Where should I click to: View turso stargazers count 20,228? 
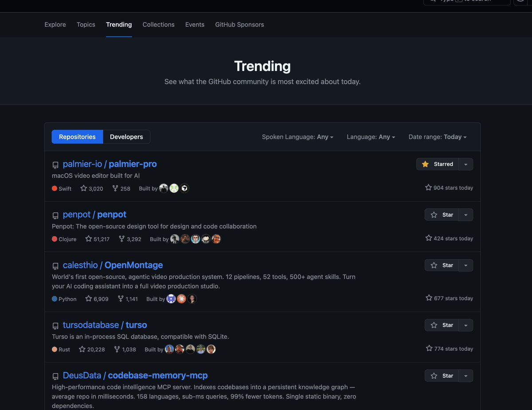92,349
